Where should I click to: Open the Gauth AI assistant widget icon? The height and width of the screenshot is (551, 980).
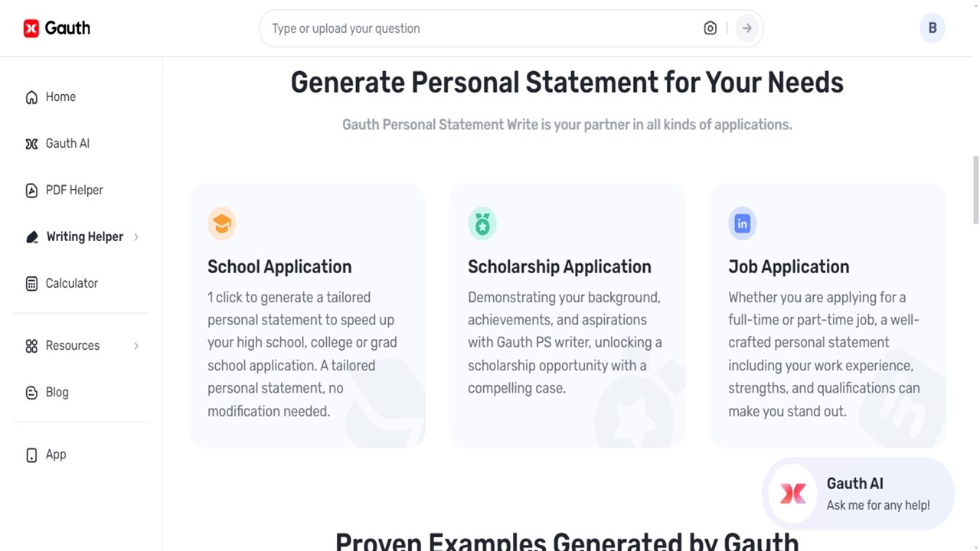point(793,494)
